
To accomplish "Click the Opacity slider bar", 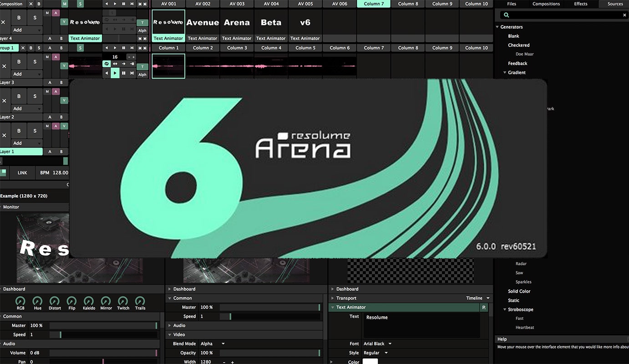I will [270, 353].
